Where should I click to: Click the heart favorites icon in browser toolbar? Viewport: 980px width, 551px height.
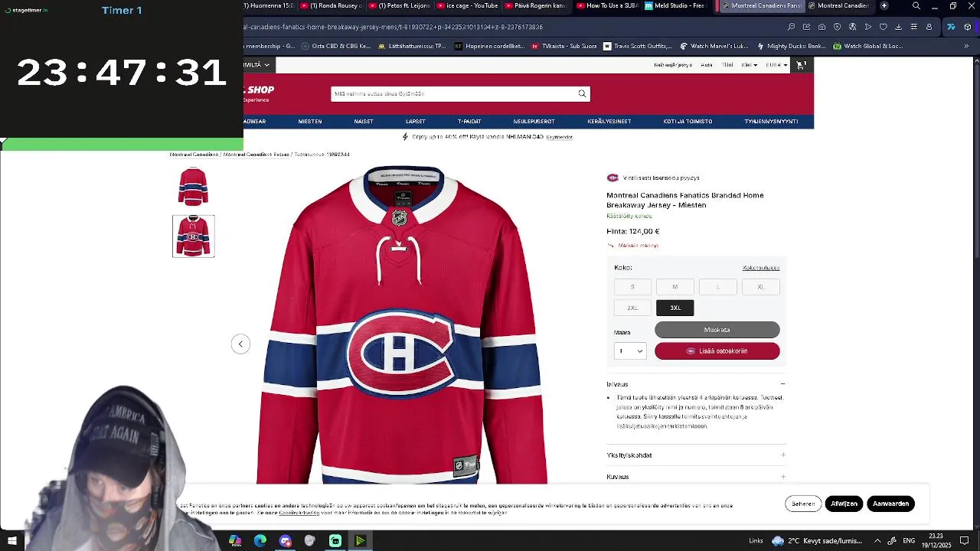[883, 27]
